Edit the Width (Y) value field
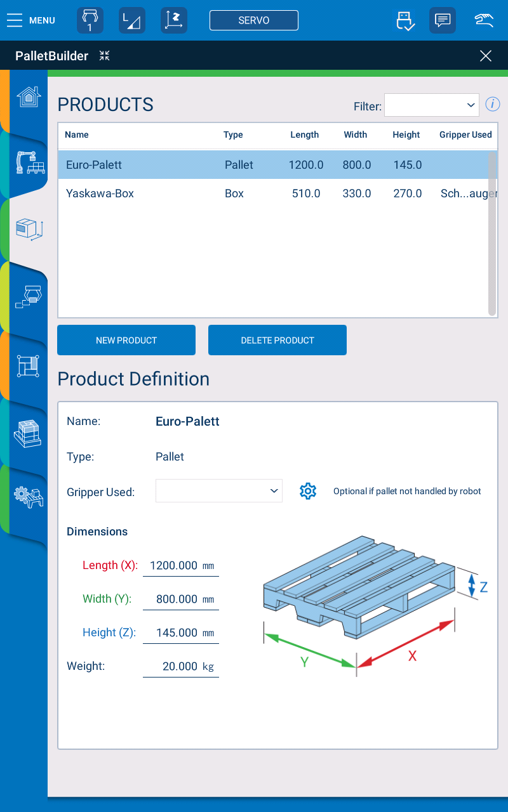 click(181, 599)
